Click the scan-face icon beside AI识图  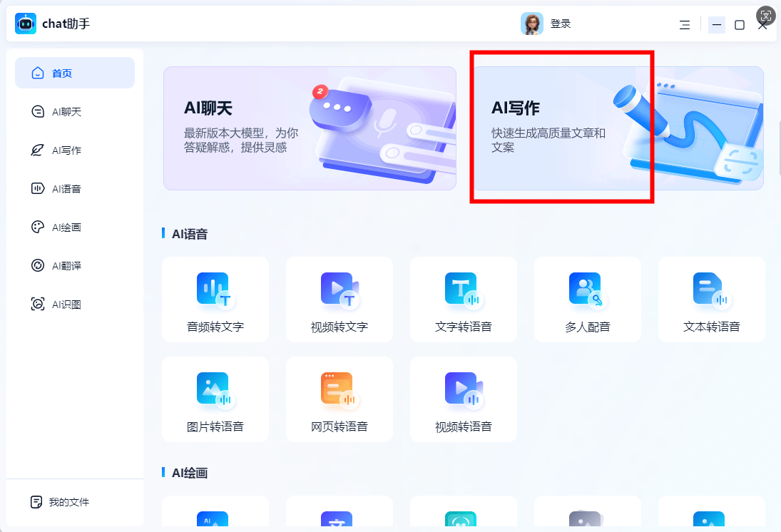pos(38,304)
